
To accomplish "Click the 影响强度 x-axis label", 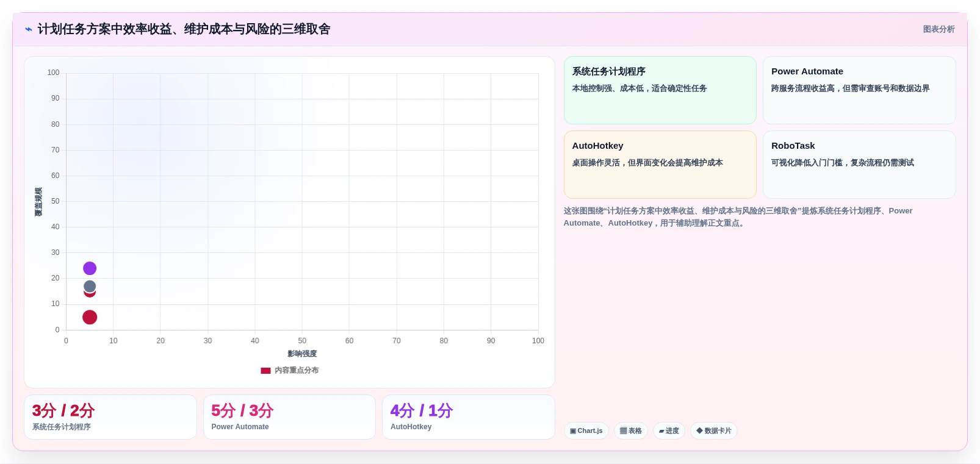I will (302, 354).
